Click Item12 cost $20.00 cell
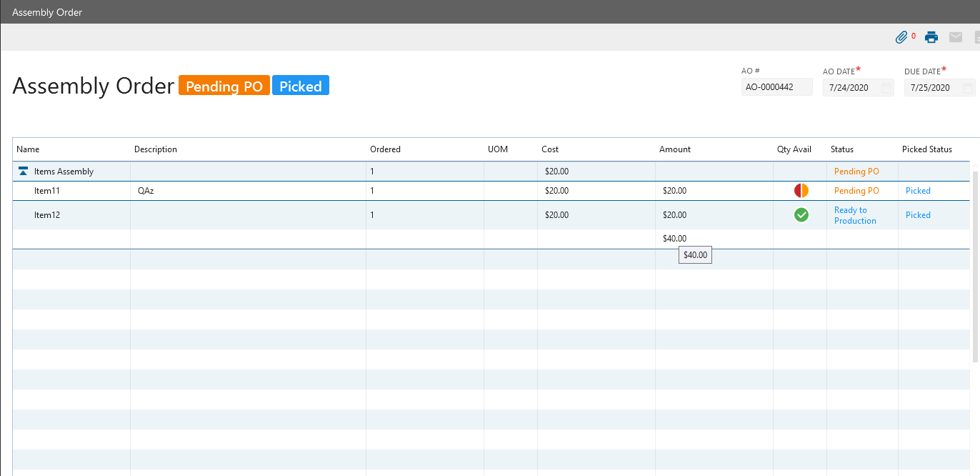The width and height of the screenshot is (980, 476). pyautogui.click(x=596, y=215)
